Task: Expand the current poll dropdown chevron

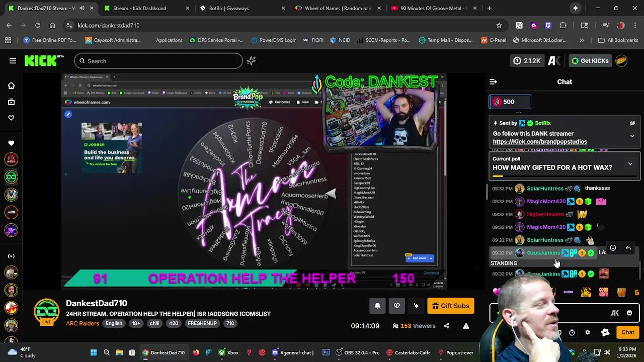Action: [x=630, y=163]
